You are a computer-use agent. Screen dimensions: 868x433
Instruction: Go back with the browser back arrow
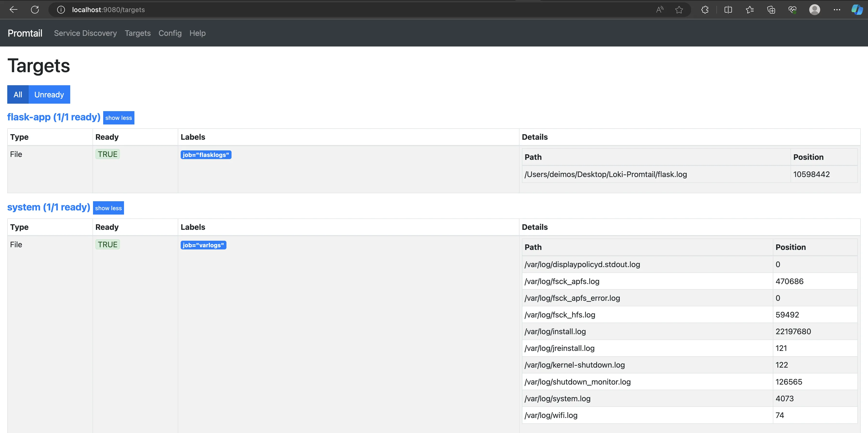[14, 10]
